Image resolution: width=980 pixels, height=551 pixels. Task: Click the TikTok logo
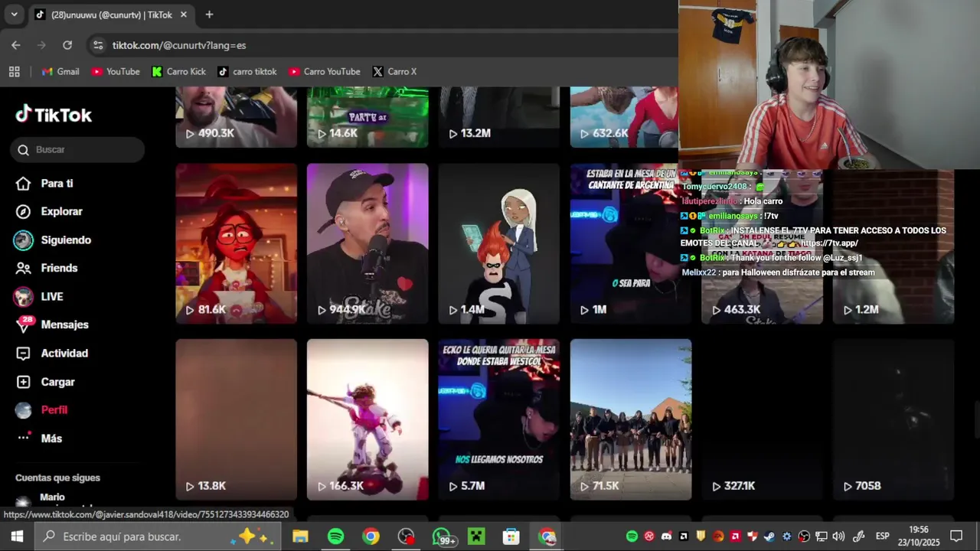coord(54,115)
